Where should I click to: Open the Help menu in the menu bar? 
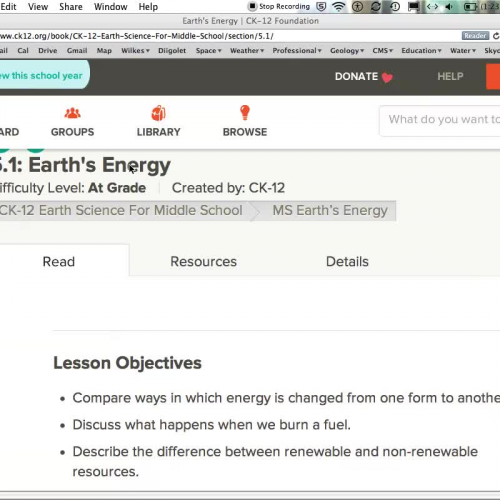click(148, 6)
